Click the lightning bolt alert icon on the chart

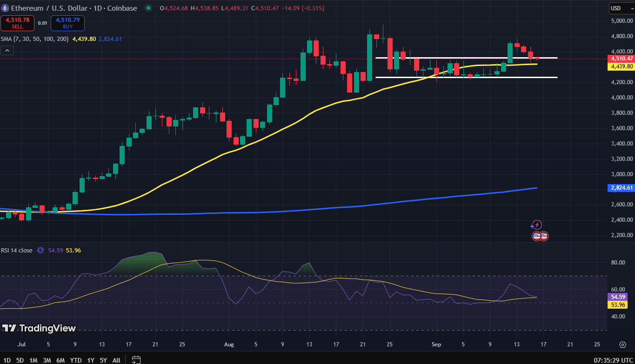click(536, 225)
